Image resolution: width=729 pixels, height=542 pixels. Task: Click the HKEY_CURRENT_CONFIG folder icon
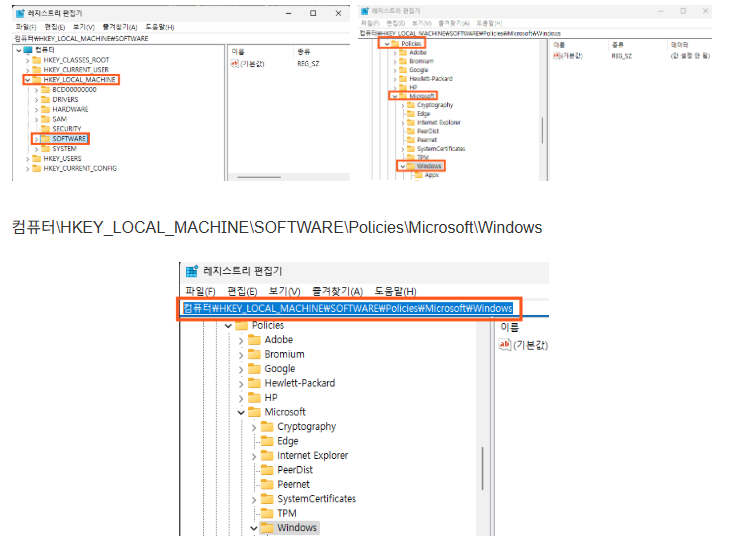coord(37,168)
